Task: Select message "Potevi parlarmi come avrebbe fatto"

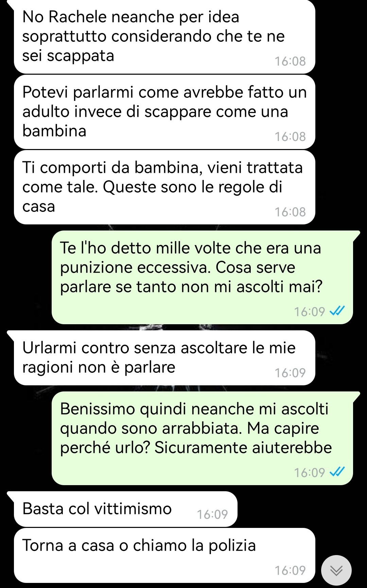Action: click(164, 112)
